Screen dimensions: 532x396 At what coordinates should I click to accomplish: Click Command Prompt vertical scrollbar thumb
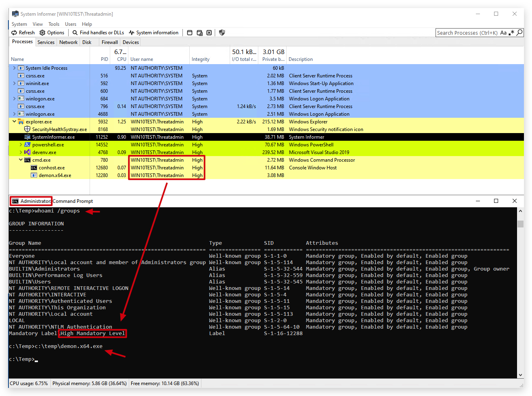tap(521, 224)
